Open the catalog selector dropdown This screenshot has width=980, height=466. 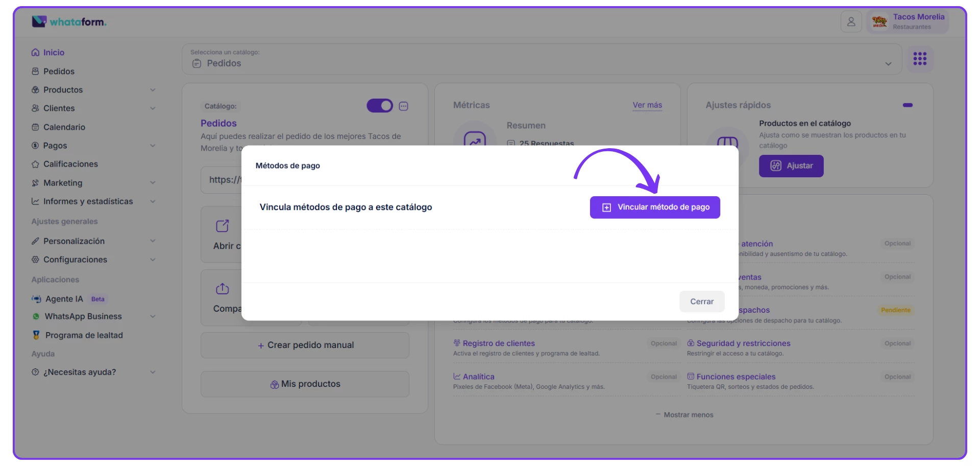click(x=541, y=59)
